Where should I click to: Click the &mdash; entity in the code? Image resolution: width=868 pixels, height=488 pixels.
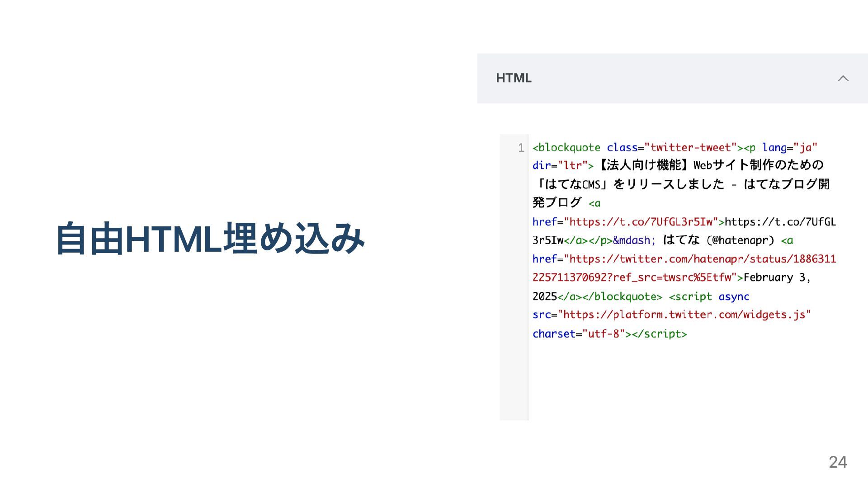(634, 240)
